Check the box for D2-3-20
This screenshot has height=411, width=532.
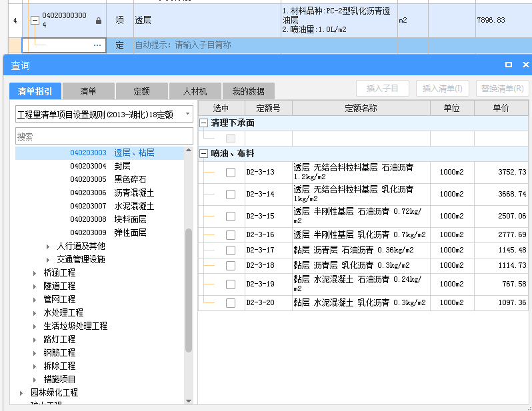click(x=231, y=303)
